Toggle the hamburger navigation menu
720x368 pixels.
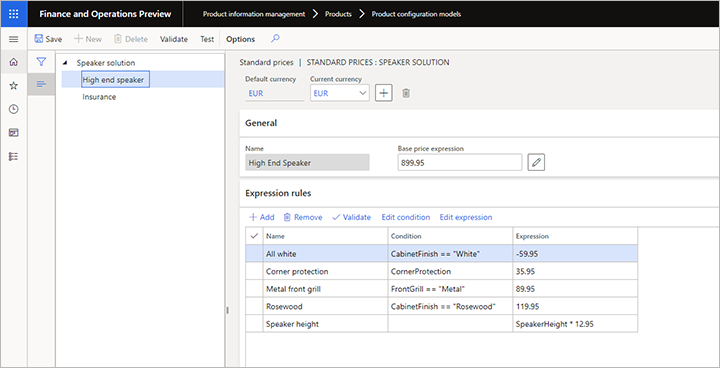pos(14,40)
